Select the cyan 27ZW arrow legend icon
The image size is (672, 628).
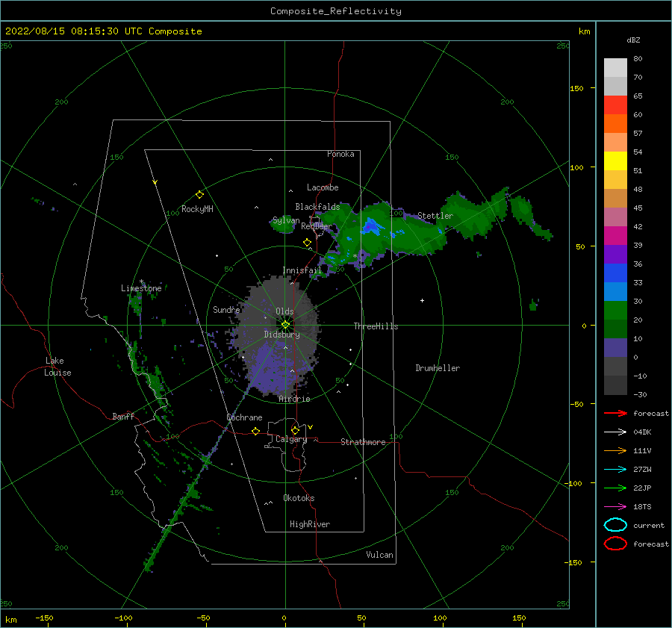coord(615,470)
